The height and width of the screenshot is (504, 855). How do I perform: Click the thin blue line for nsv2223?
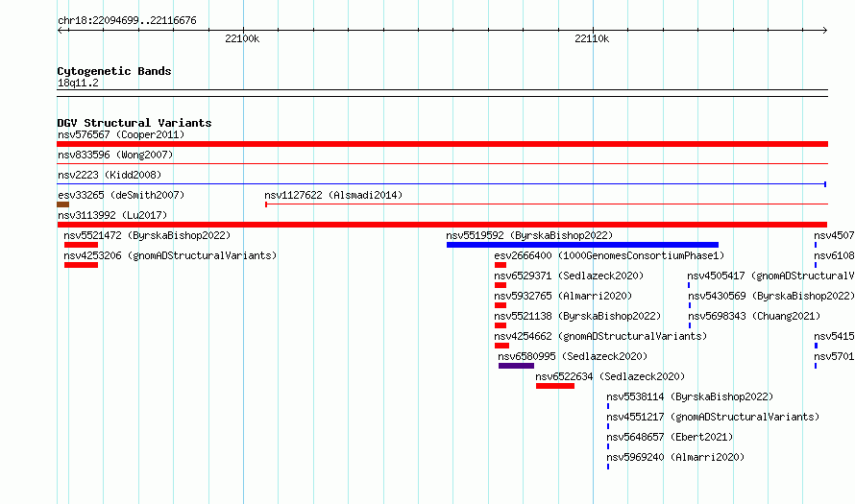[x=442, y=184]
